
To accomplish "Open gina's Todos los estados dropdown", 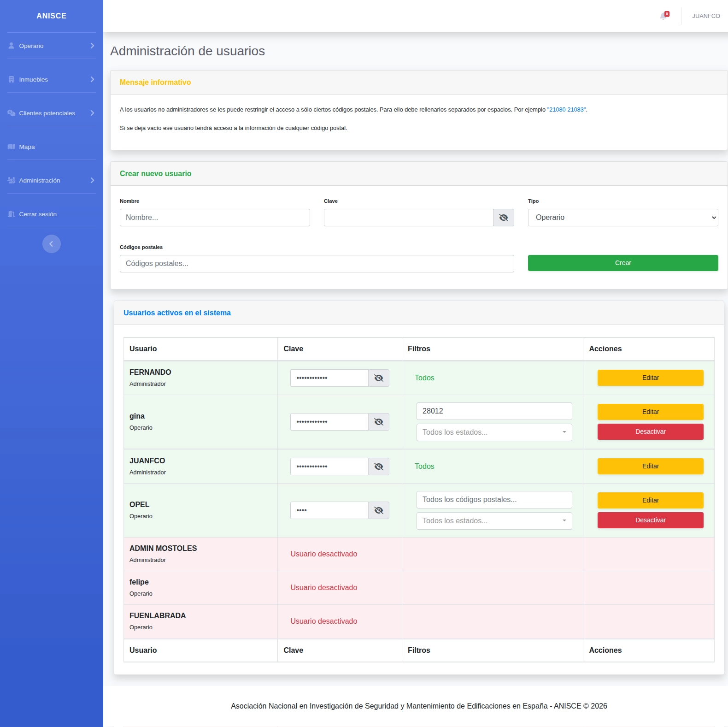I will tap(494, 432).
